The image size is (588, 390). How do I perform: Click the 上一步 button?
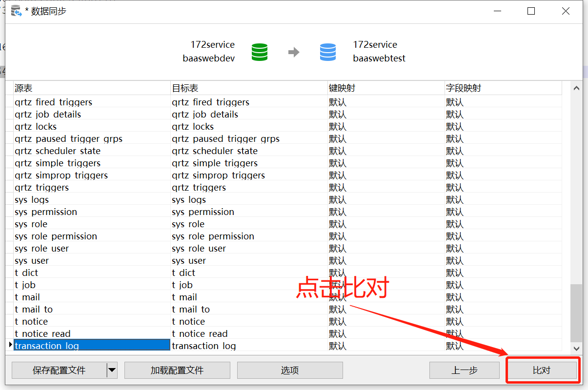pos(465,370)
